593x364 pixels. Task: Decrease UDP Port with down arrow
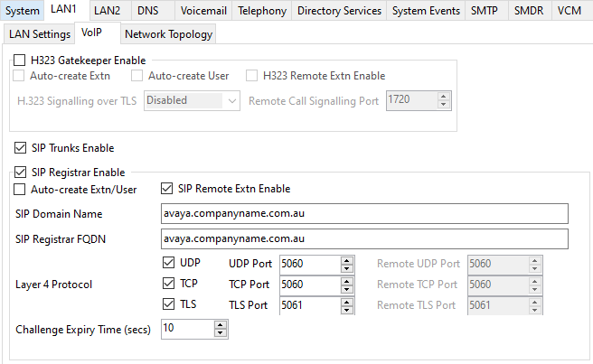click(x=347, y=268)
